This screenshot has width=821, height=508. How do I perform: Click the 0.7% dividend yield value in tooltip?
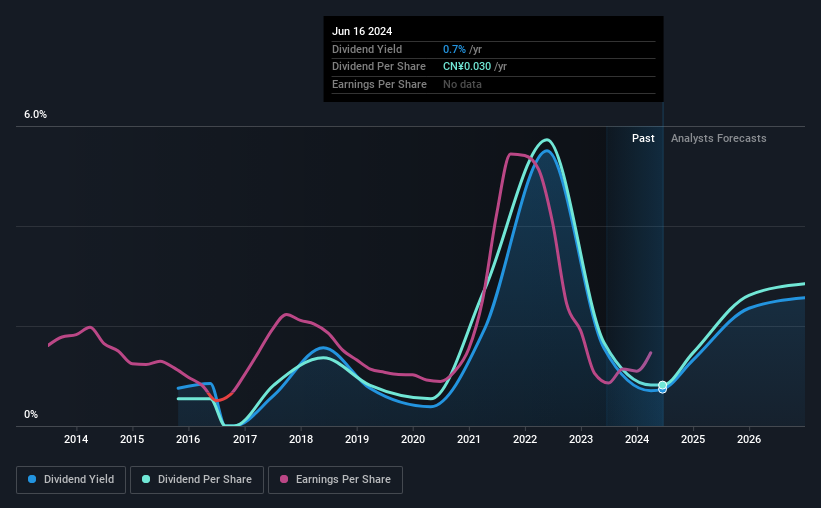pos(454,49)
